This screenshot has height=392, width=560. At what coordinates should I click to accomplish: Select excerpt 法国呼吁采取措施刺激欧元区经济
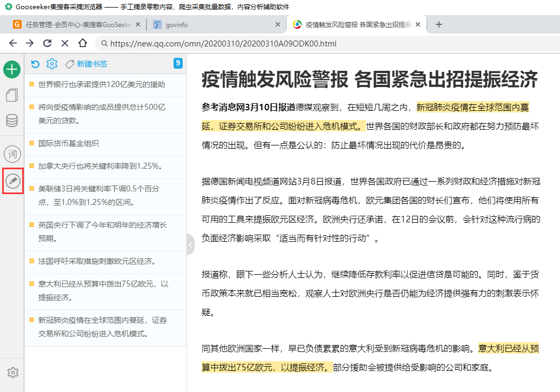click(105, 262)
